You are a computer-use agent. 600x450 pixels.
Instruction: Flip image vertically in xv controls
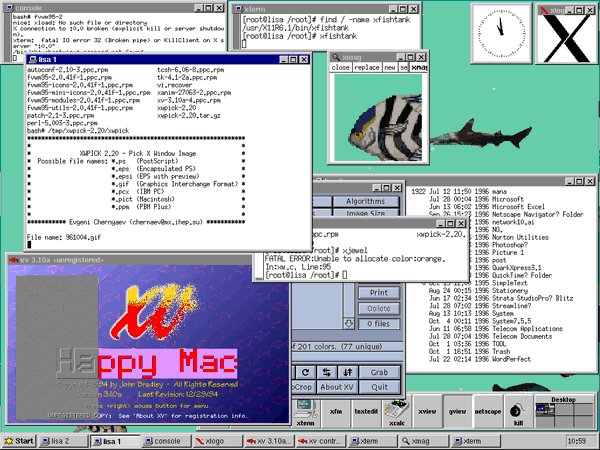347,372
